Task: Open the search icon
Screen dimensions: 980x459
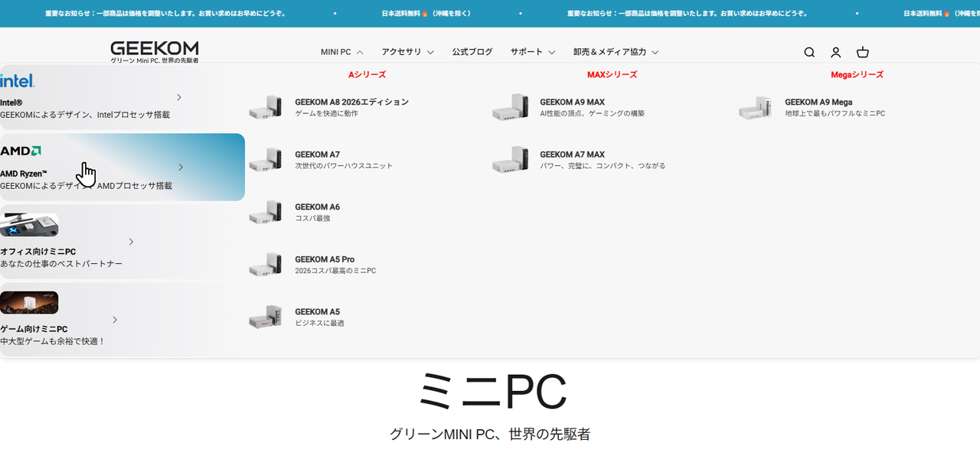Action: pyautogui.click(x=808, y=52)
